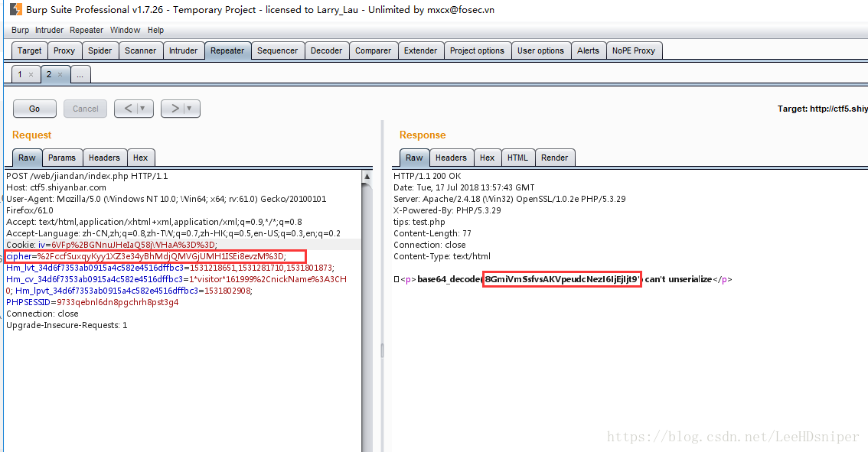Click the tips: test.php response header
This screenshot has height=452, width=868.
coord(419,222)
